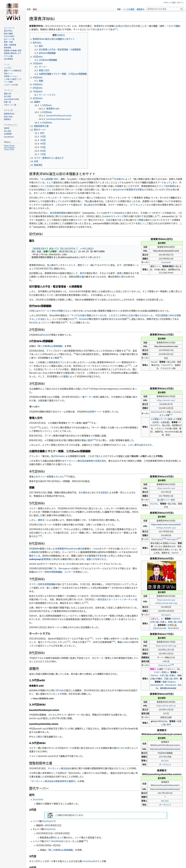This screenshot has height=868, width=186.
Task: Jump to TOC entry 13 カラケー唐澤Wikiスレ過去ログ
Action: point(47,158)
